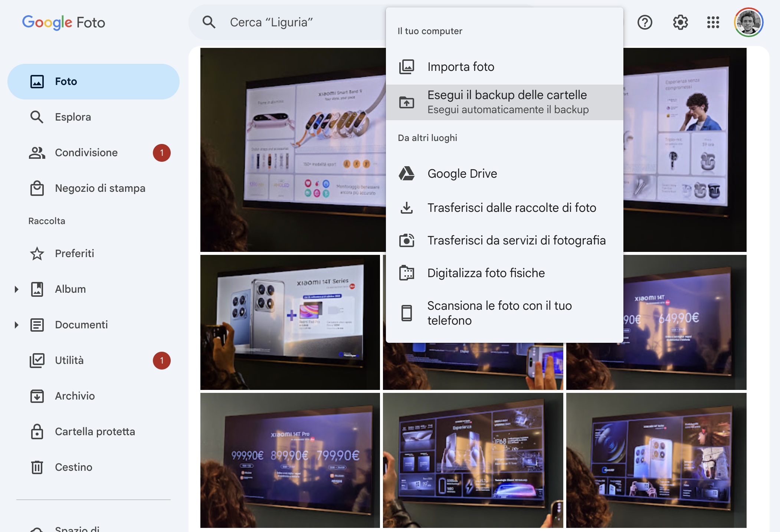The image size is (780, 532).
Task: Click the folder backup upload icon
Action: tap(407, 102)
